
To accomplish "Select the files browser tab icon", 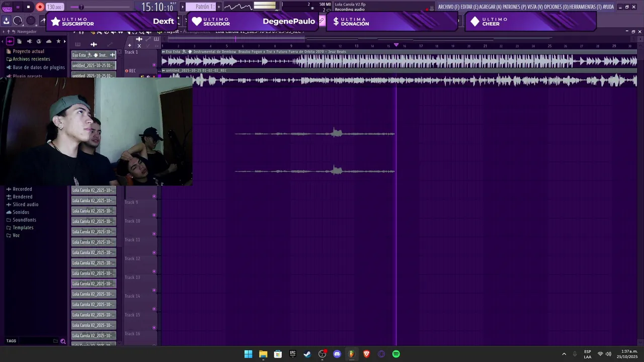I will 20,41.
